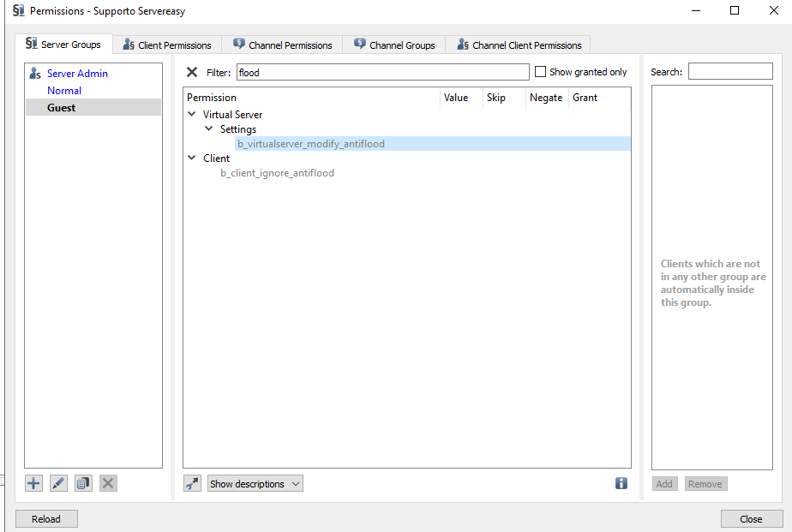Collapse the Client tree node
This screenshot has height=532, width=792.
tap(192, 158)
